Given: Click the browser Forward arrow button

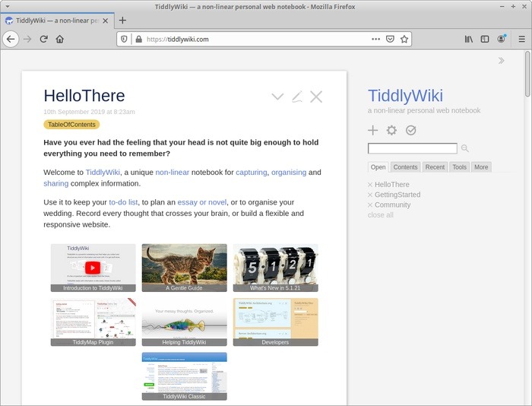Looking at the screenshot, I should tap(27, 40).
